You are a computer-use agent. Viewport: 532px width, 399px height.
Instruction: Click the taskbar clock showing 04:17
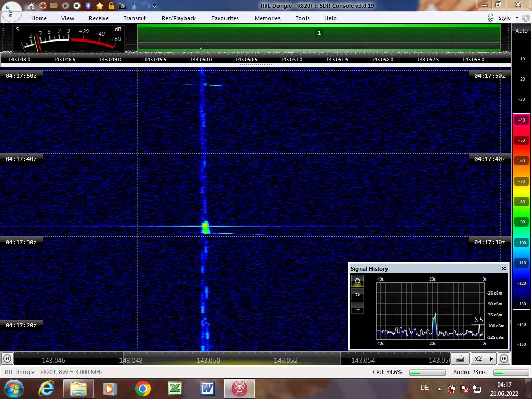(504, 389)
